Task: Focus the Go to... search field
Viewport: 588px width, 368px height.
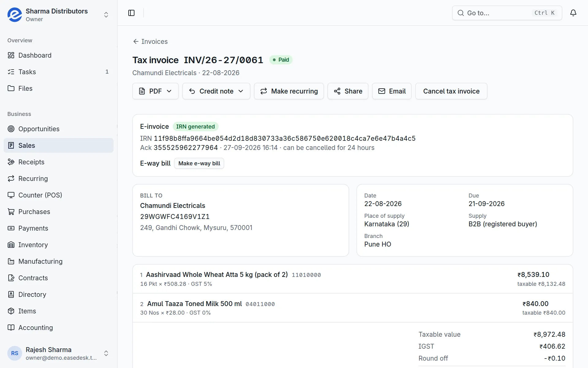Action: coord(507,13)
